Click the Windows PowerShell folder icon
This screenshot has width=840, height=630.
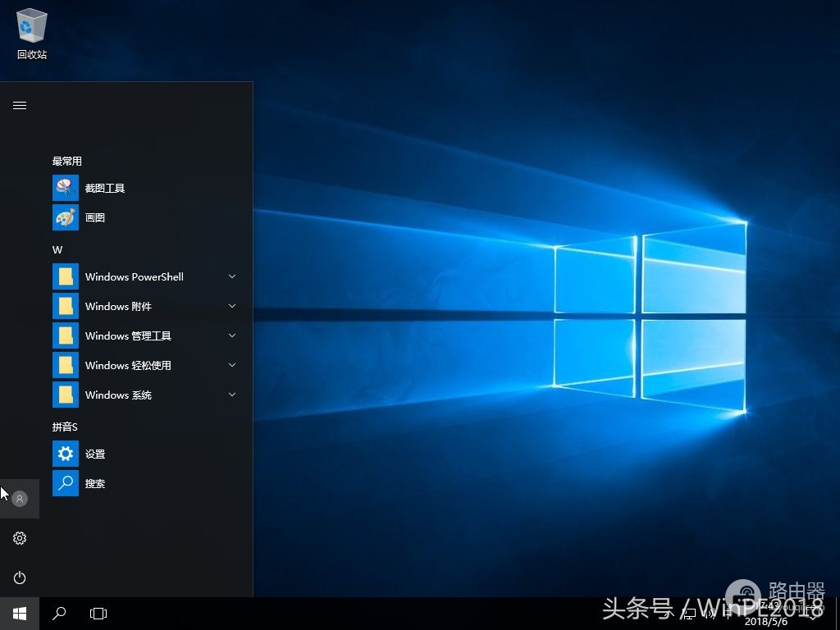[x=66, y=276]
